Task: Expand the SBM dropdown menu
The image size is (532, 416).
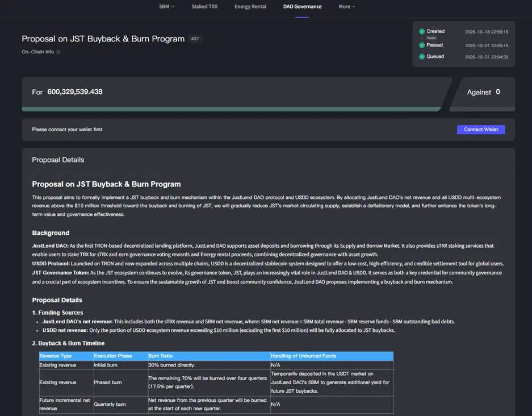Action: [166, 7]
